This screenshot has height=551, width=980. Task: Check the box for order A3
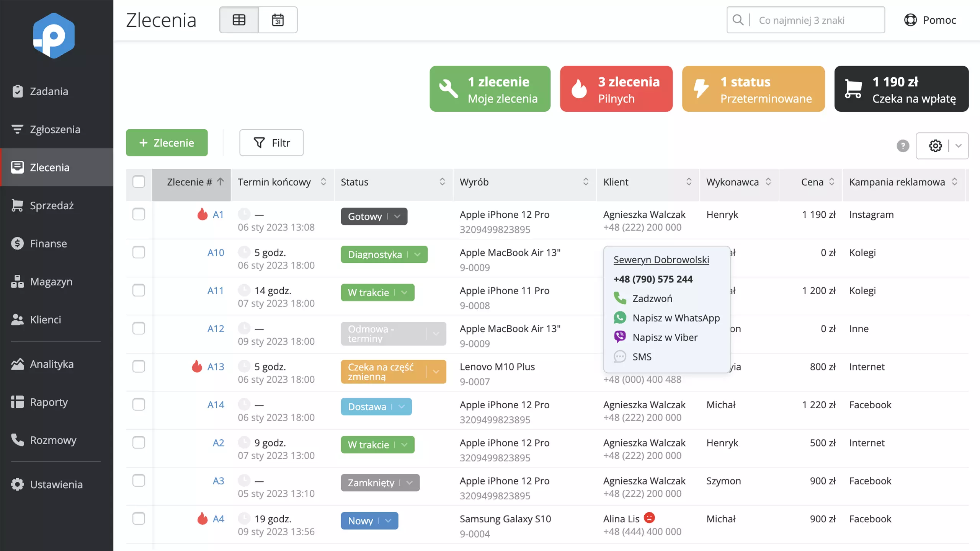click(139, 481)
